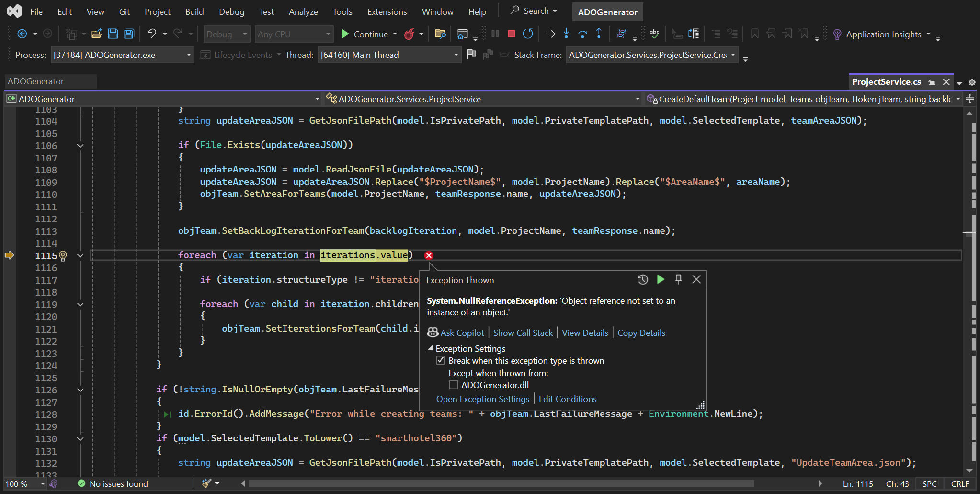Click the yellow current statement arrow in margin
The width and height of the screenshot is (980, 494).
(10, 255)
